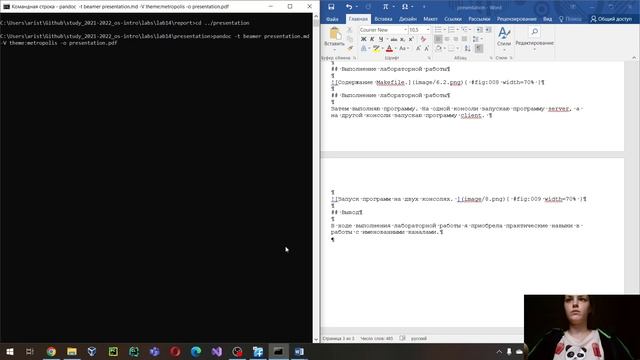Screen dimensions: 640x360
Task: Toggle italic К formatting
Action: 372,39
